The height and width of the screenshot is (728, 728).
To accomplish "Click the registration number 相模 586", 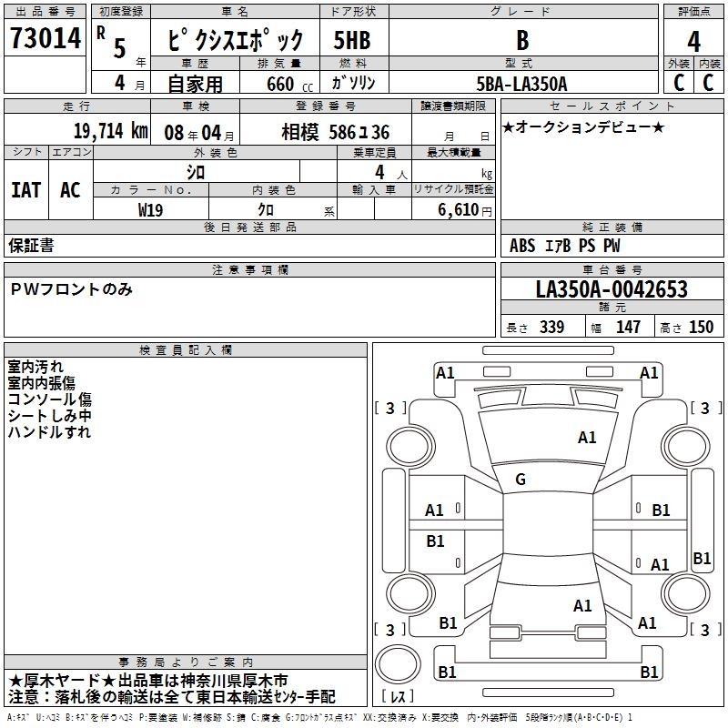I will 335,133.
